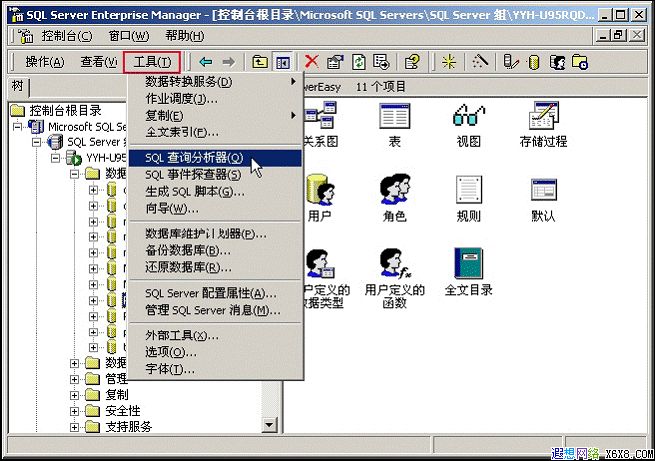This screenshot has height=461, width=655.
Task: Select 字体(T)... menu entry
Action: [215, 369]
